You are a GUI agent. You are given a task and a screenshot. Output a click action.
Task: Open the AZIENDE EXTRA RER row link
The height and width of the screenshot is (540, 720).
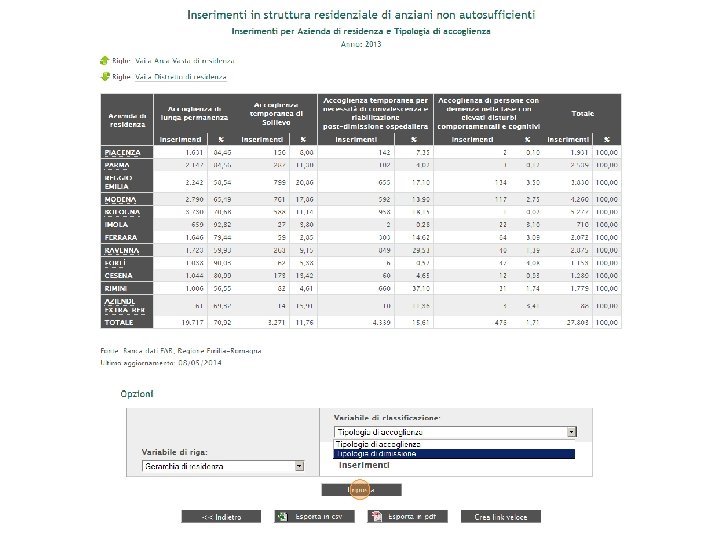(x=124, y=306)
